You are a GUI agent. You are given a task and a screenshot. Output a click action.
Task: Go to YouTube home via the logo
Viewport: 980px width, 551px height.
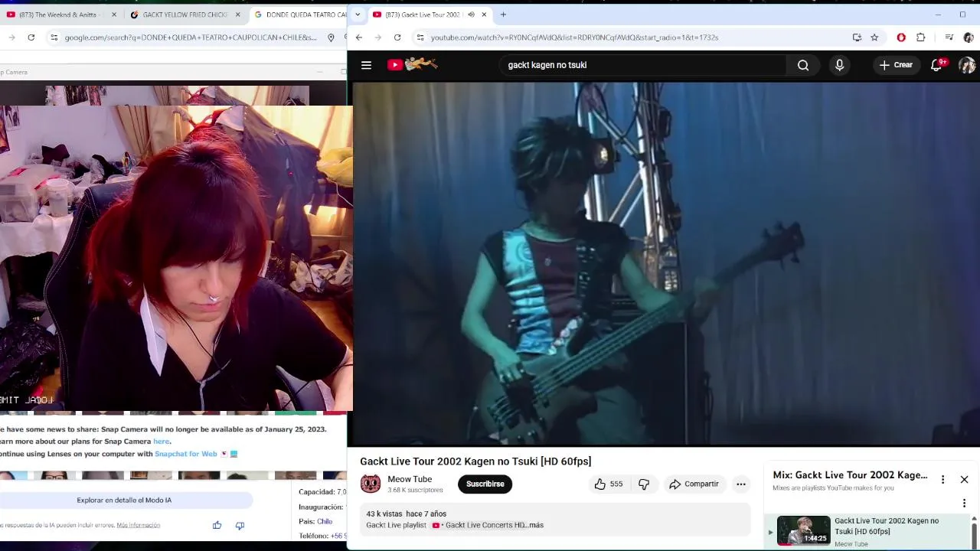coord(412,65)
